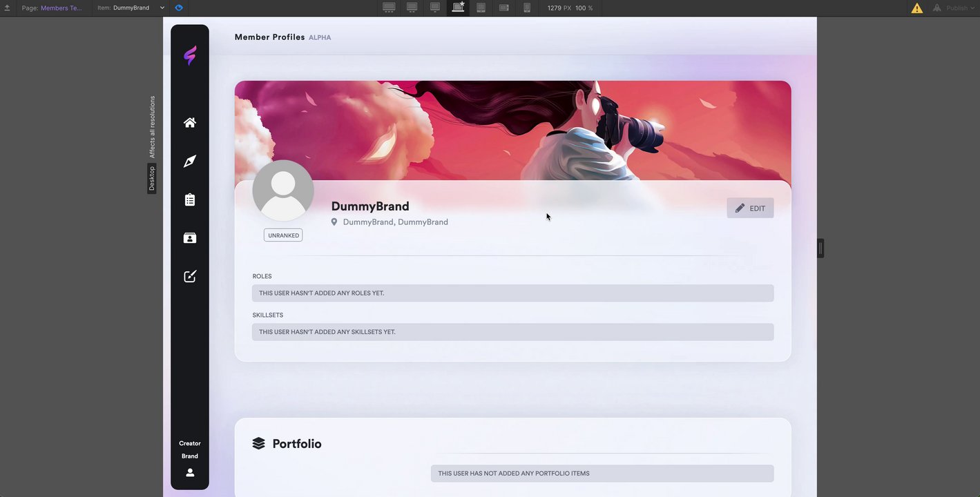Click the ALPHA label
980x497 pixels.
(x=320, y=38)
